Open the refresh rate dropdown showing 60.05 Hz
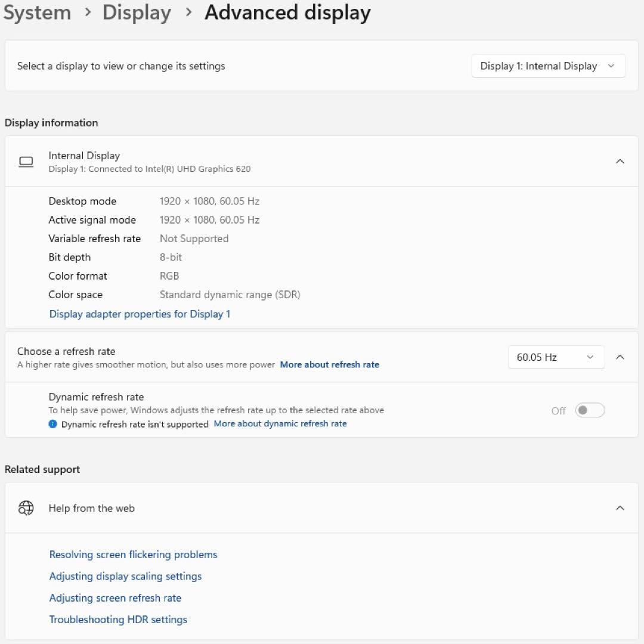This screenshot has height=644, width=644. pyautogui.click(x=556, y=357)
